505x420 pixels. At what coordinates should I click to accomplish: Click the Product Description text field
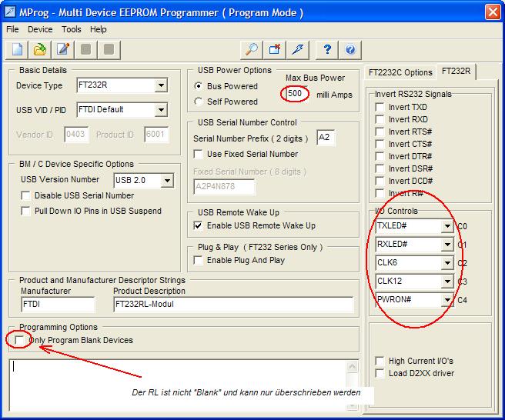click(x=232, y=305)
